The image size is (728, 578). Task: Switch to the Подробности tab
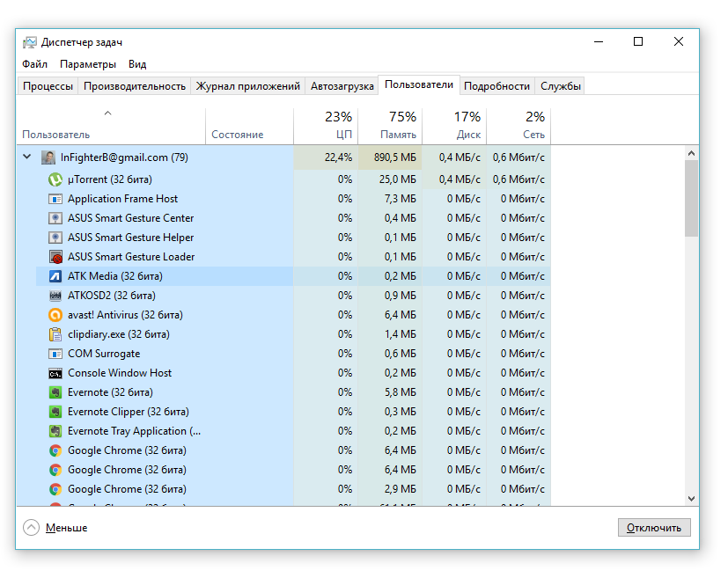click(x=496, y=86)
